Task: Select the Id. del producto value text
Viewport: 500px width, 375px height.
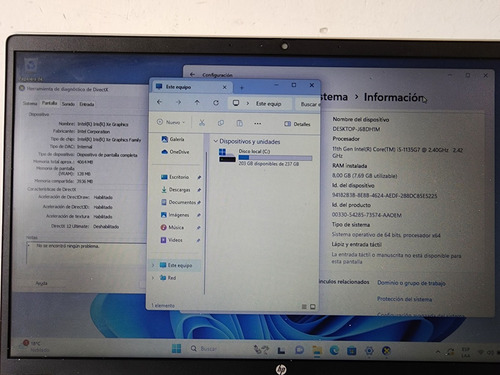Action: (367, 215)
